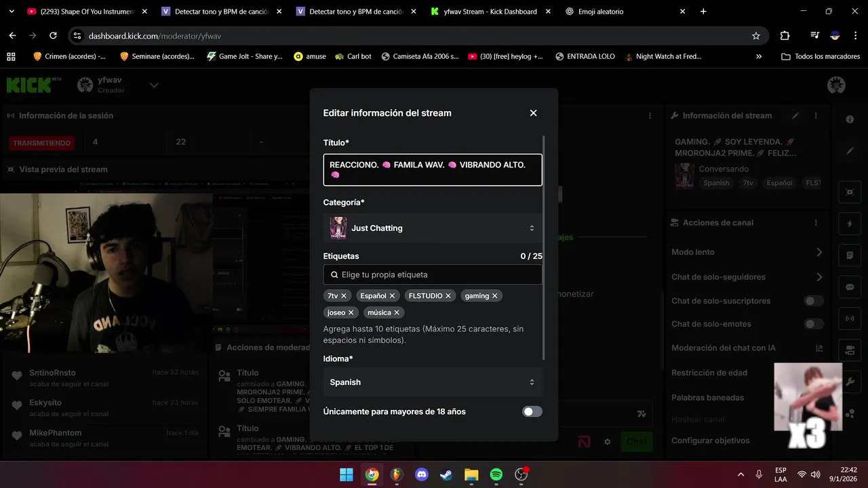
Task: Remove the 7tv tag
Action: pyautogui.click(x=344, y=296)
